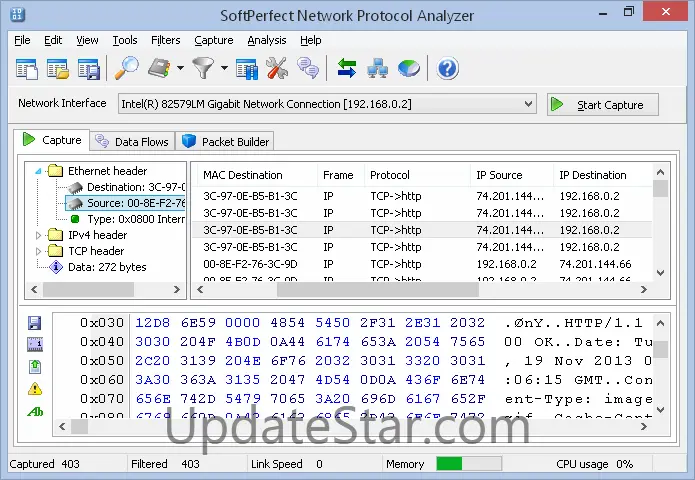Collapse the Ethernet header tree node

(x=38, y=171)
